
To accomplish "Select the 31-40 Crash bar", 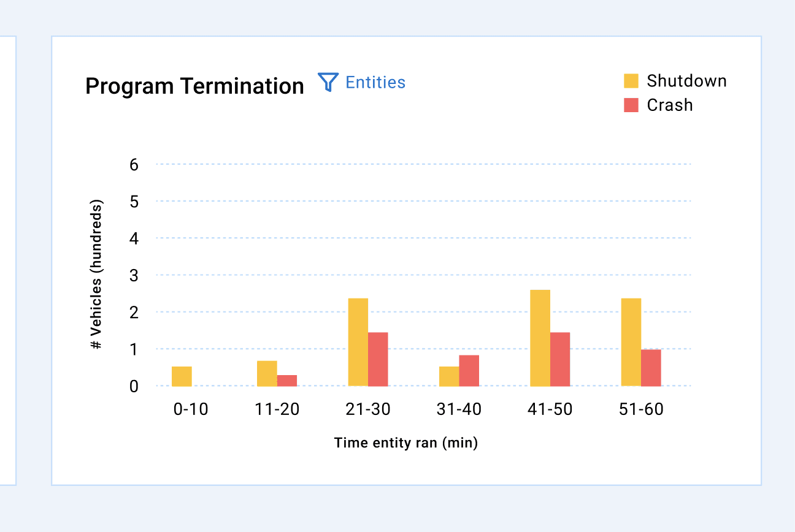I will [x=469, y=371].
